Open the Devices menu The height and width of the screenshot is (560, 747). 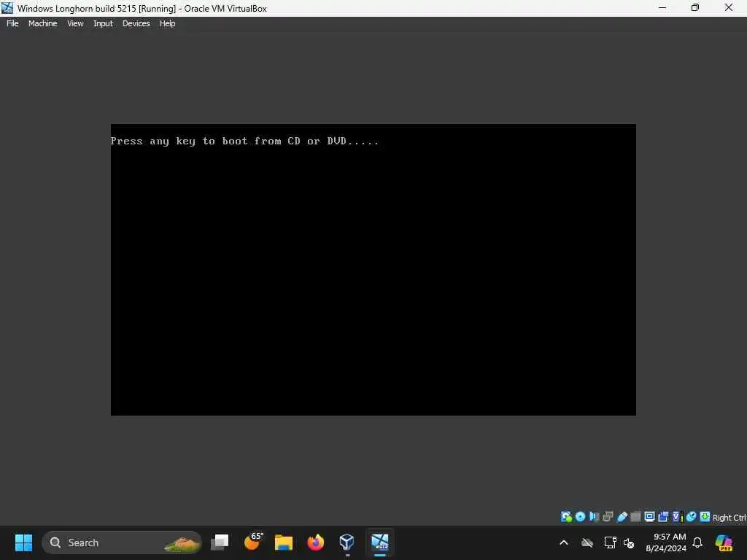136,23
